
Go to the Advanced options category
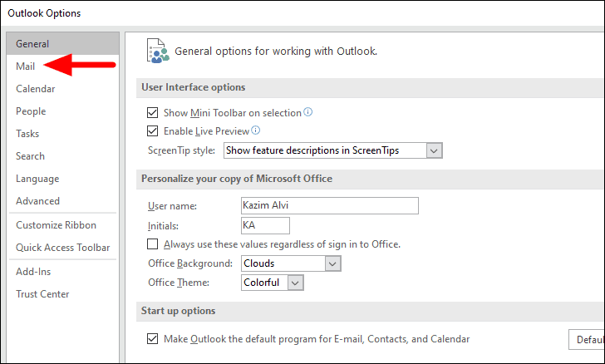point(38,201)
